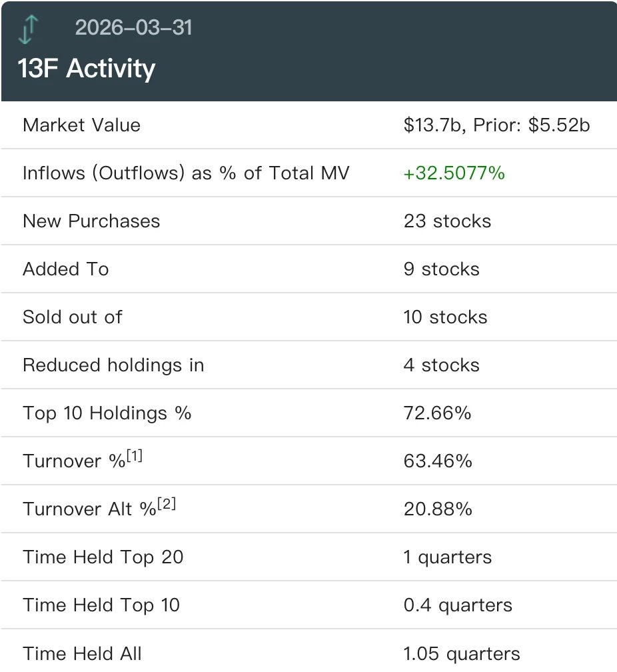Image resolution: width=617 pixels, height=672 pixels.
Task: Click the up-down arrows activity icon
Action: [x=29, y=29]
